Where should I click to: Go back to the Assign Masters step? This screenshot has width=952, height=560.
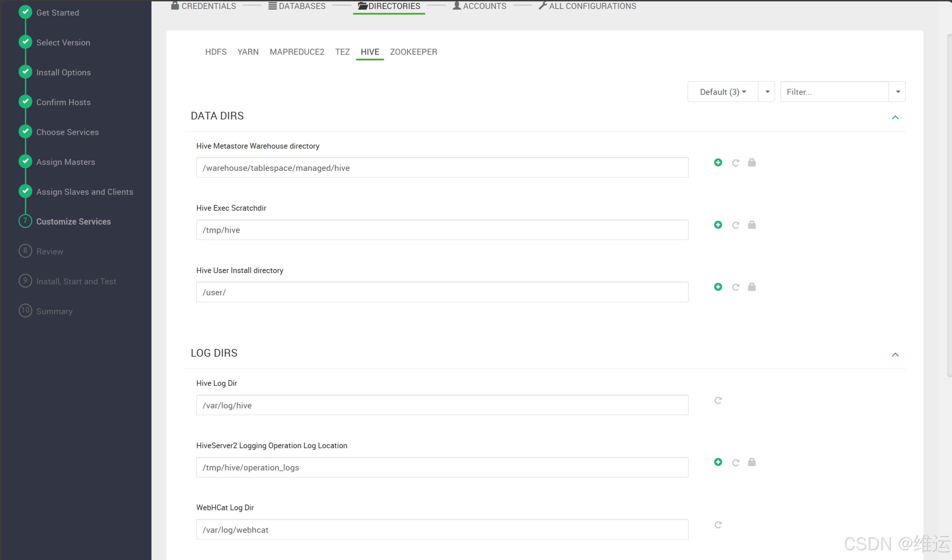point(65,162)
